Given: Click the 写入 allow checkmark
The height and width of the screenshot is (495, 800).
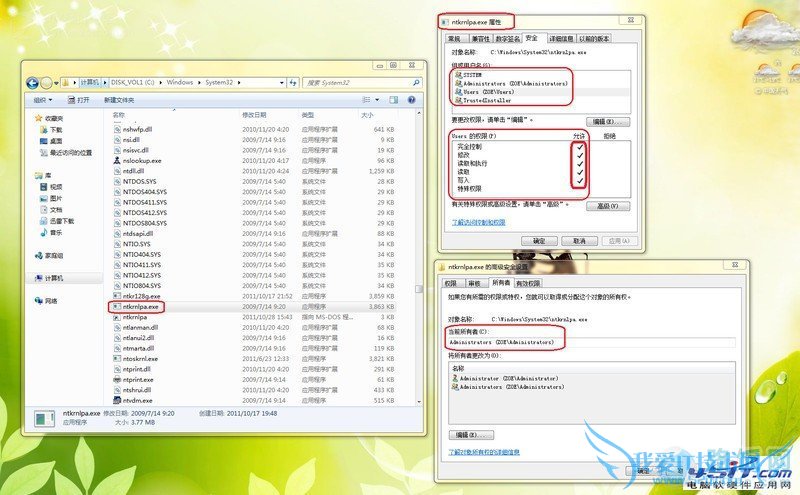Looking at the screenshot, I should pyautogui.click(x=580, y=181).
